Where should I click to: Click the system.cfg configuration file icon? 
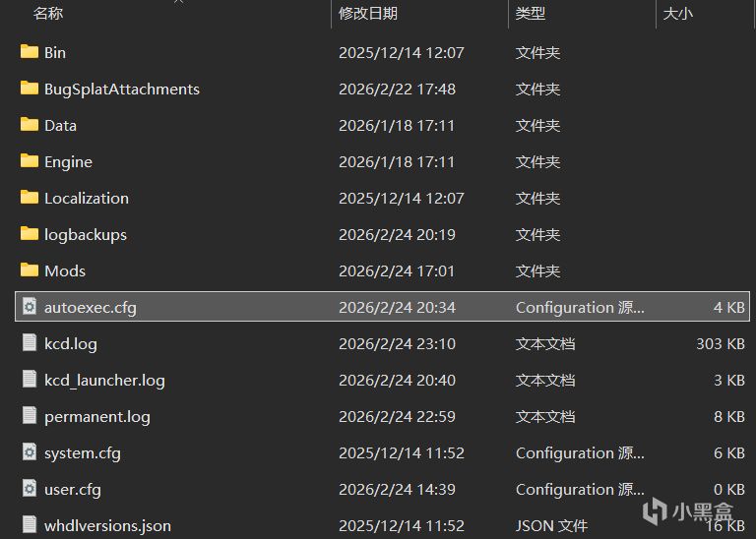(x=30, y=452)
